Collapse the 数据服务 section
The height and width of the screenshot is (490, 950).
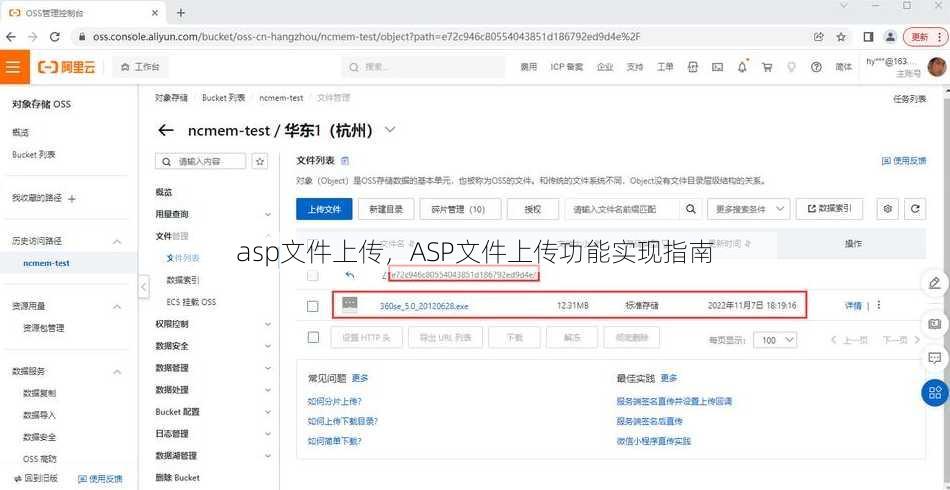tap(117, 372)
